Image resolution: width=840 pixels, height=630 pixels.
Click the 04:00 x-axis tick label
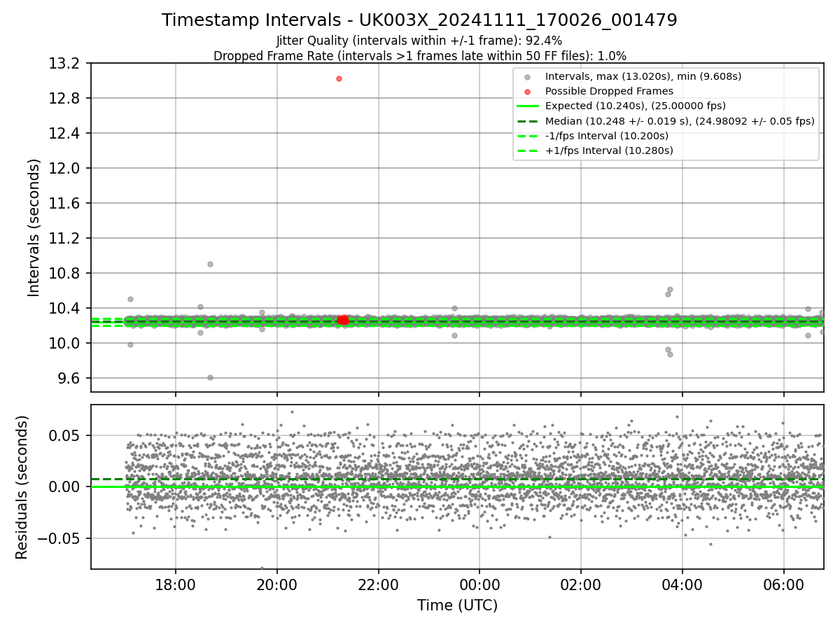(682, 584)
